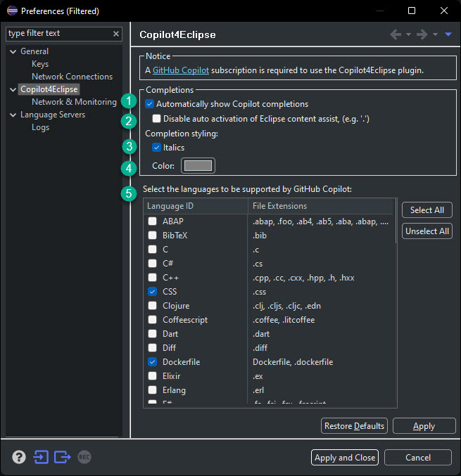Check the C language checkbox
461x476 pixels.
[152, 249]
